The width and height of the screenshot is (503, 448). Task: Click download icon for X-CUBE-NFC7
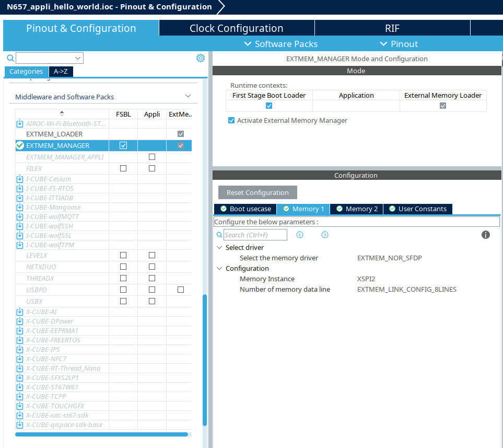20,359
